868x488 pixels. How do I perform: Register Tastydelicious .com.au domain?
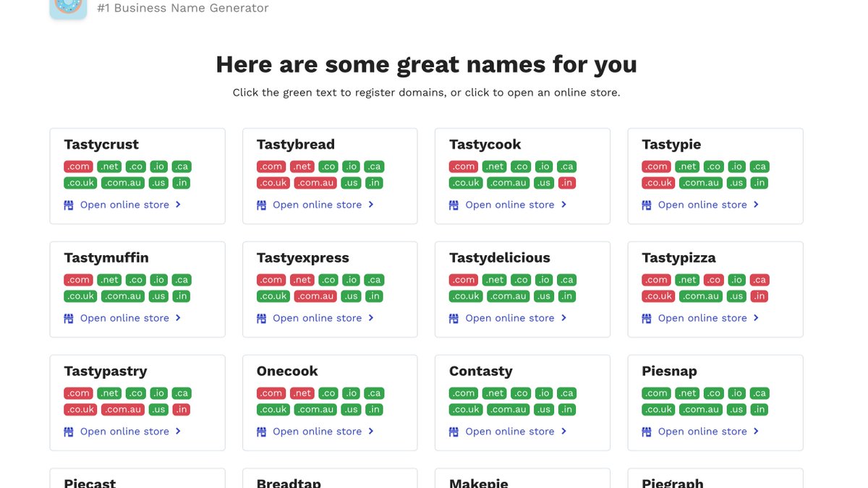[x=508, y=296]
